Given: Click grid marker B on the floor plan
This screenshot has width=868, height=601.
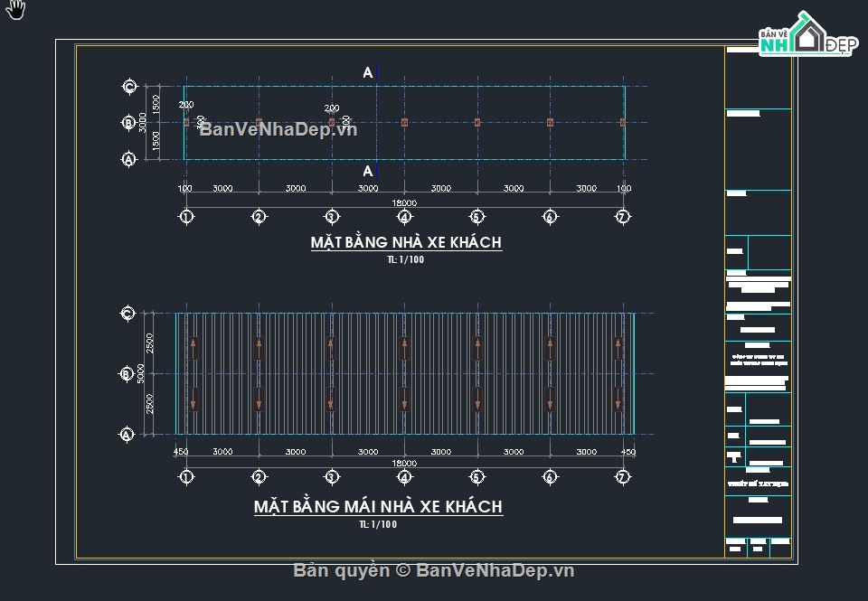Looking at the screenshot, I should (x=129, y=121).
